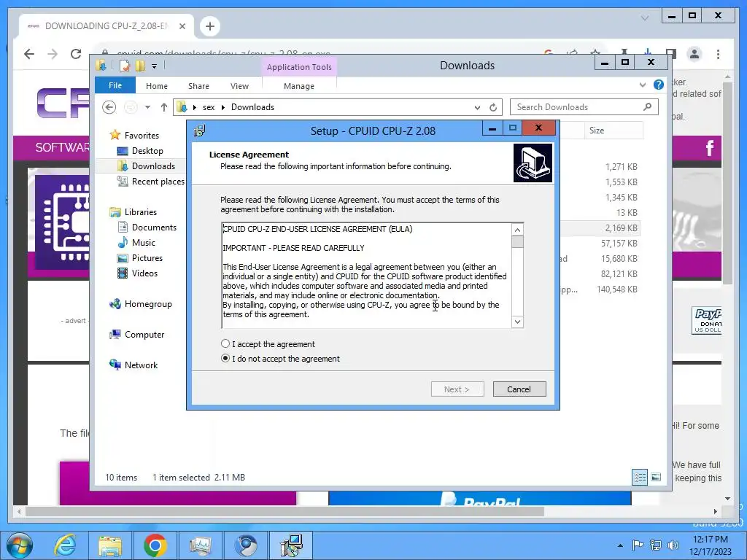Click Downloads in the address breadcrumb

pyautogui.click(x=252, y=107)
